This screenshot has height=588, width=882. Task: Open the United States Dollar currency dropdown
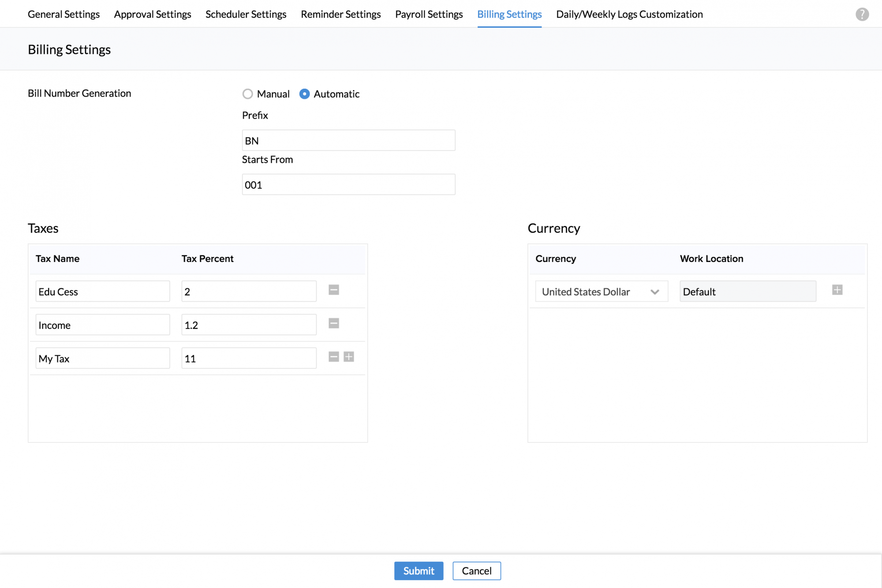601,292
